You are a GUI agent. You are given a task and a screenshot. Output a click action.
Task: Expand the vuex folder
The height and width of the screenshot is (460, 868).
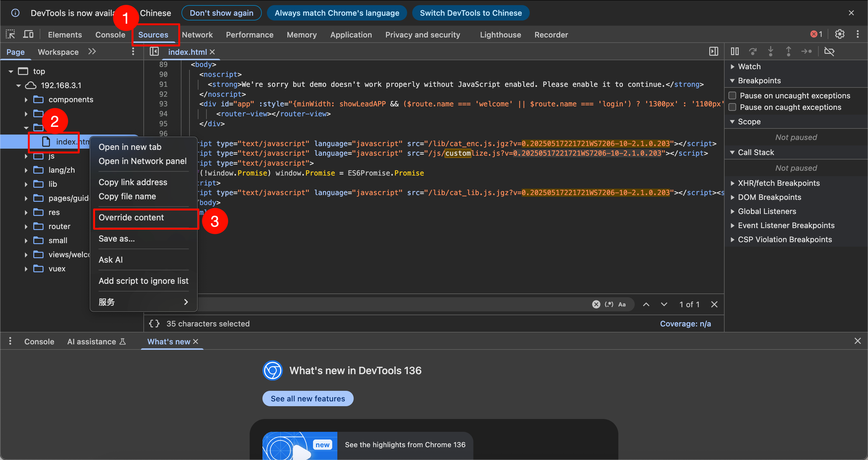26,269
